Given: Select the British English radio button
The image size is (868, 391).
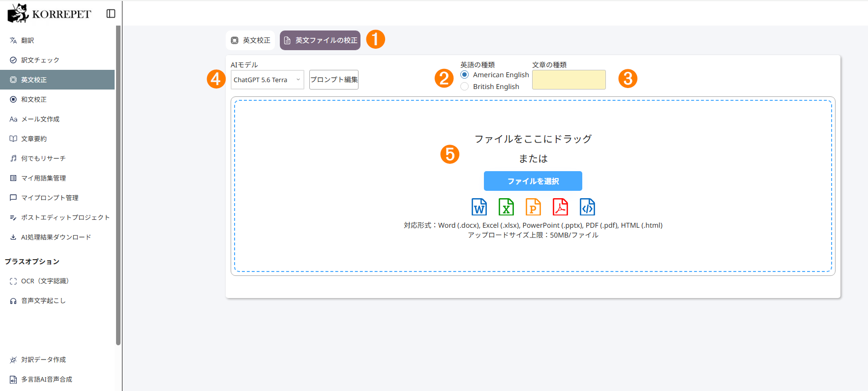Looking at the screenshot, I should click(x=464, y=87).
